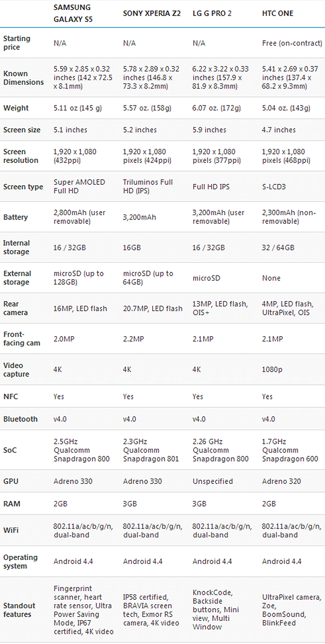Click the Rear camera row label
The image size is (325, 644).
click(x=15, y=308)
